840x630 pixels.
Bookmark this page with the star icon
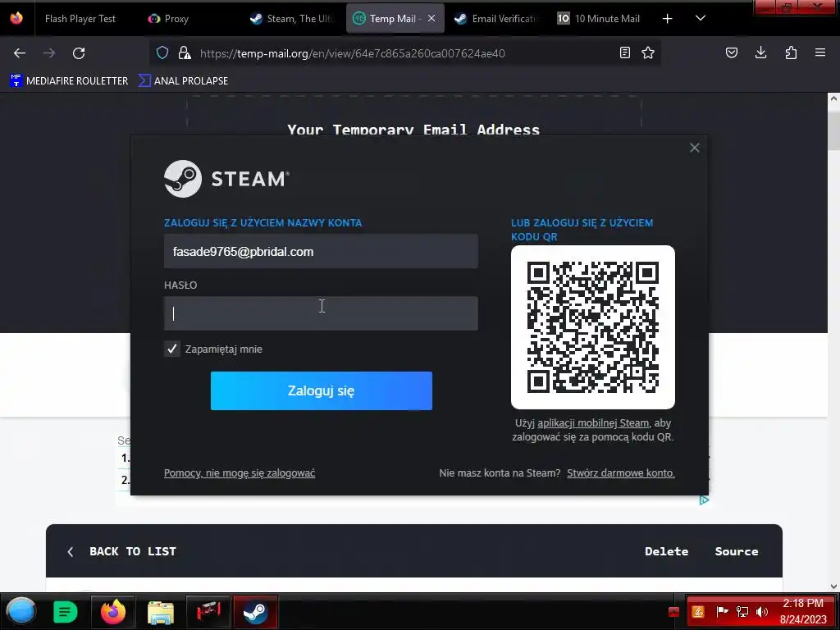tap(648, 52)
